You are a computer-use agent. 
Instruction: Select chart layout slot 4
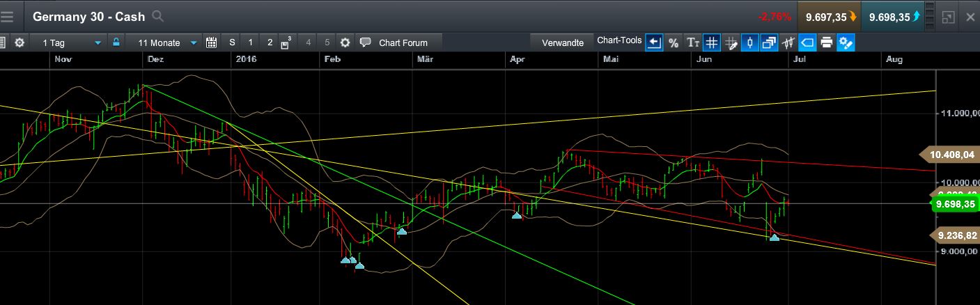tap(308, 42)
